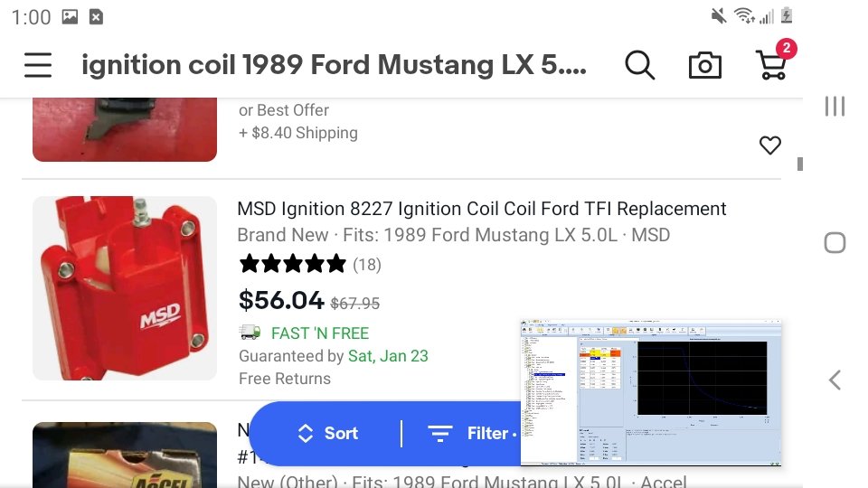
Task: Open the Sort options
Action: click(327, 433)
